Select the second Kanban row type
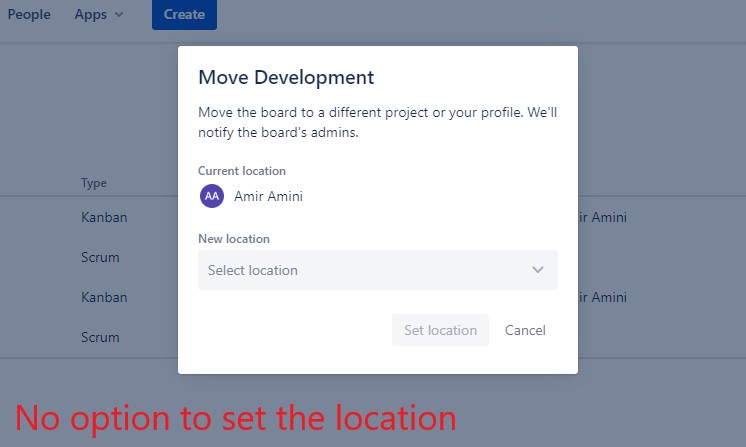746x447 pixels. [104, 297]
